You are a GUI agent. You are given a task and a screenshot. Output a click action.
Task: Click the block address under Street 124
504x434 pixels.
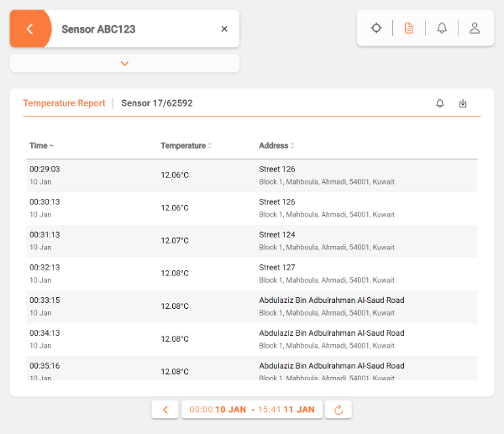tap(327, 248)
